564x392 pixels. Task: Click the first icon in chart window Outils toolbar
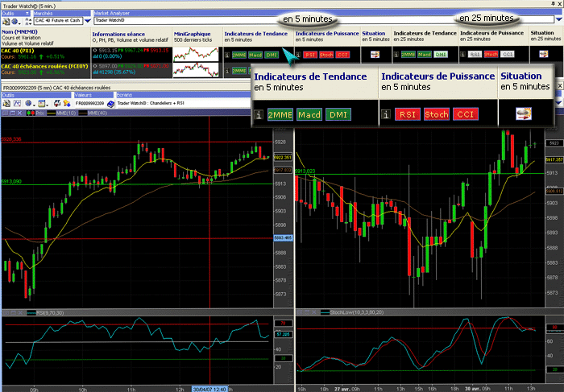click(x=6, y=104)
